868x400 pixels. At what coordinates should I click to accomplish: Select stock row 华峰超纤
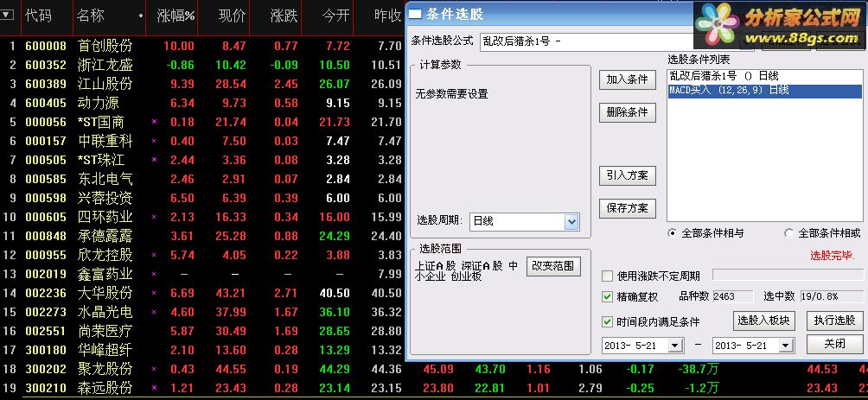coord(105,350)
